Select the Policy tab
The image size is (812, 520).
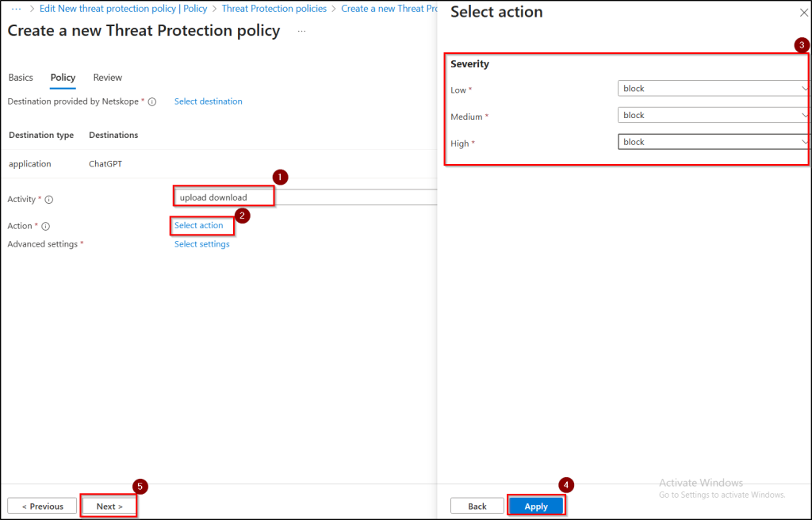(63, 78)
